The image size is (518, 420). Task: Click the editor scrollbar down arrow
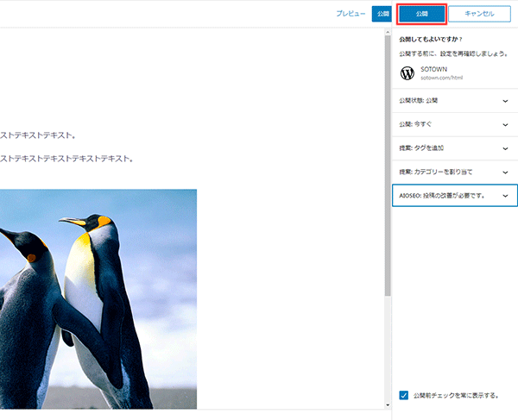(x=388, y=405)
